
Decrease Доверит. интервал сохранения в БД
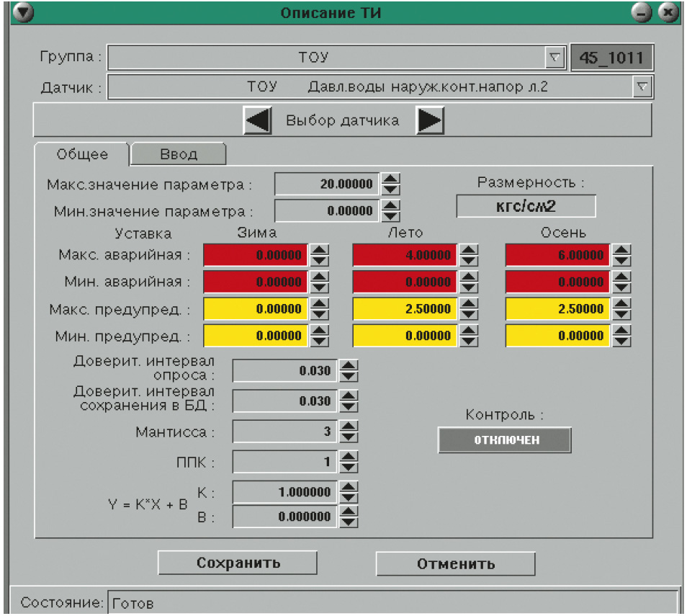click(349, 406)
